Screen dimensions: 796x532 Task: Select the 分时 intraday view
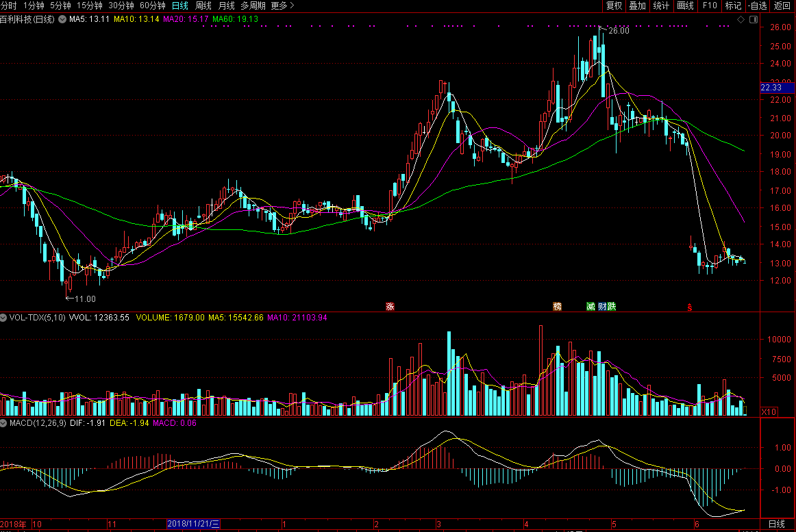8,5
